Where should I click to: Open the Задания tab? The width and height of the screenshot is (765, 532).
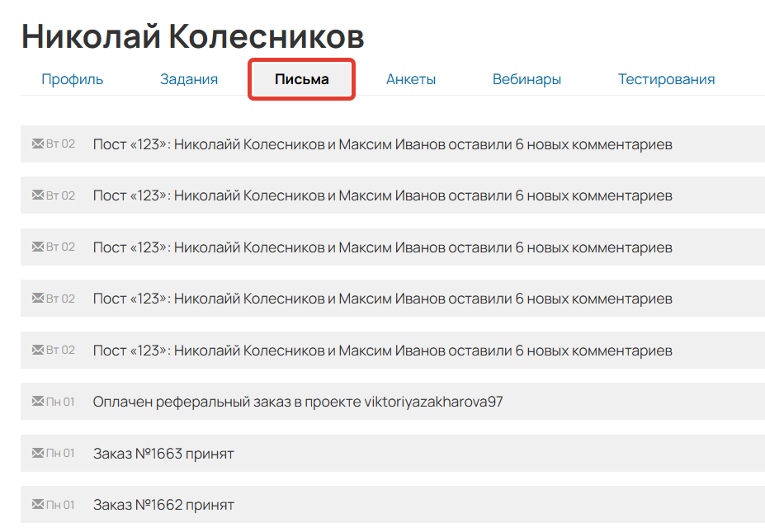pos(188,79)
